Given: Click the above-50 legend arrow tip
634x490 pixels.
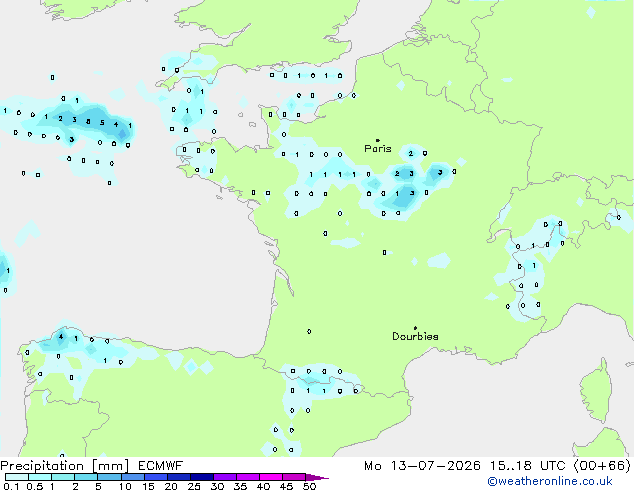Looking at the screenshot, I should click(x=317, y=477).
